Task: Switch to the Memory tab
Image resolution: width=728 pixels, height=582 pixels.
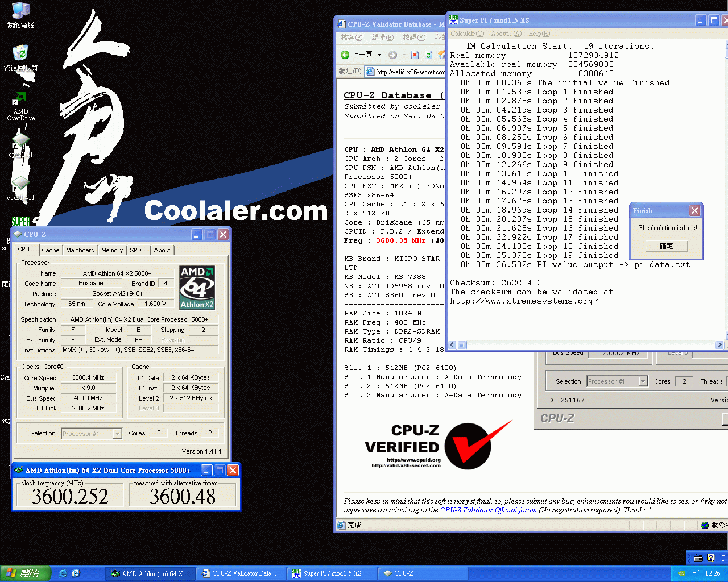Action: click(x=112, y=250)
